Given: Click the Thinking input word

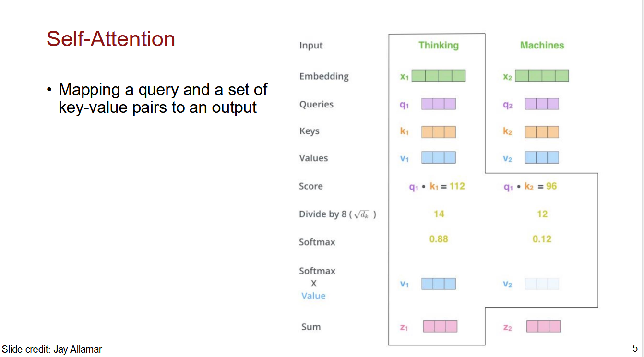Looking at the screenshot, I should [x=439, y=46].
